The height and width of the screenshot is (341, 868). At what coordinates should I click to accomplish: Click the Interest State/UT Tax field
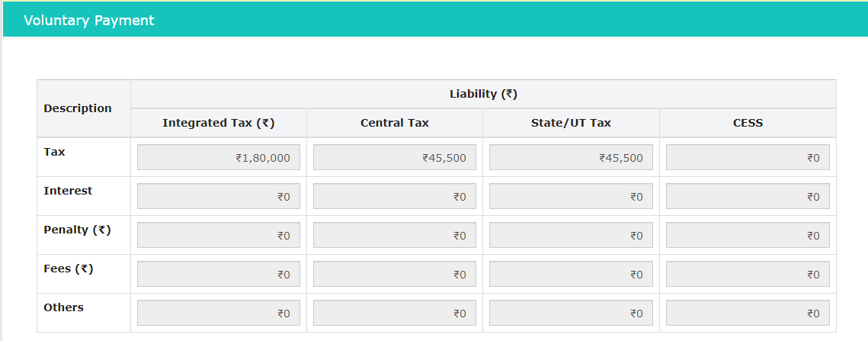(x=571, y=196)
